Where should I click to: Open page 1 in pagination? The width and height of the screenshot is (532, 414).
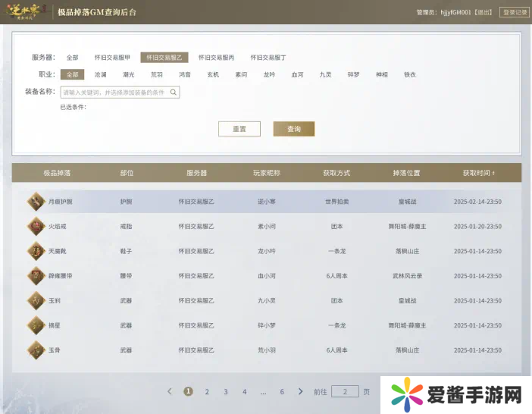point(188,391)
